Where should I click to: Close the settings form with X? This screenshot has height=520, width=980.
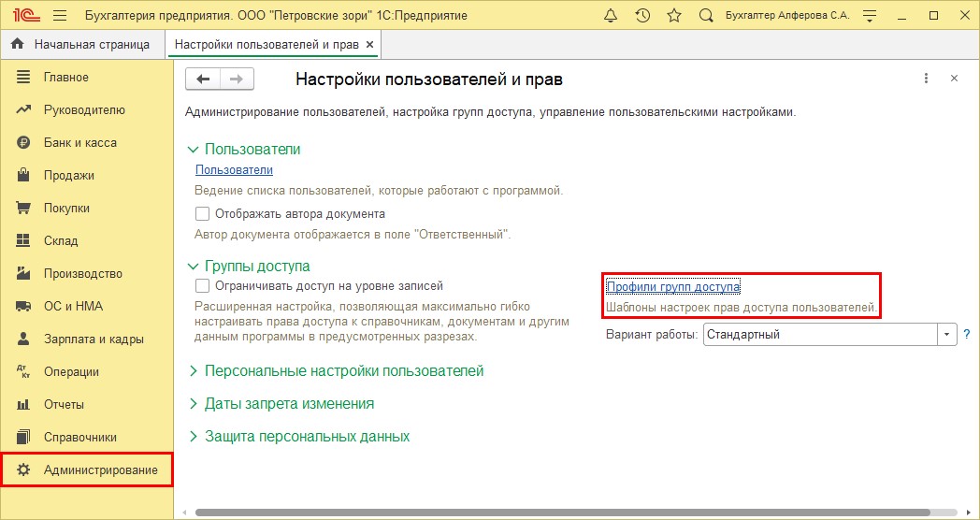pos(954,79)
